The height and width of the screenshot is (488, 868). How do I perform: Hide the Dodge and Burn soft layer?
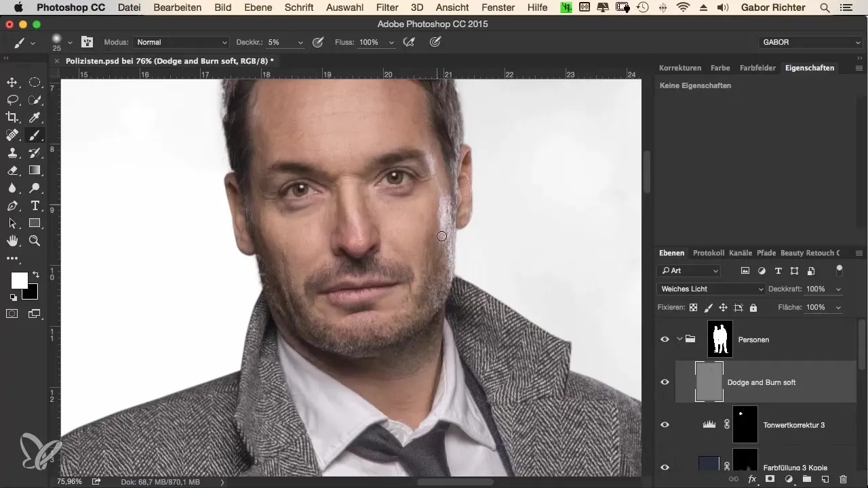665,382
